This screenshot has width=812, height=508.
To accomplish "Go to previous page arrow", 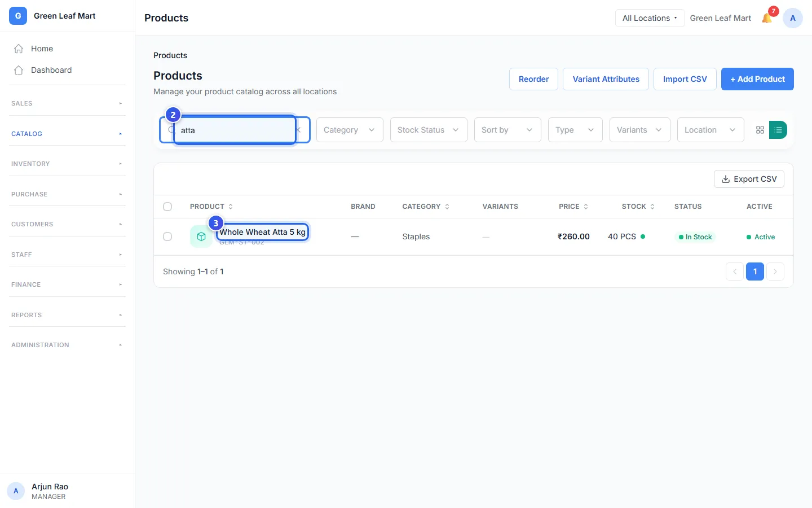I will [735, 271].
